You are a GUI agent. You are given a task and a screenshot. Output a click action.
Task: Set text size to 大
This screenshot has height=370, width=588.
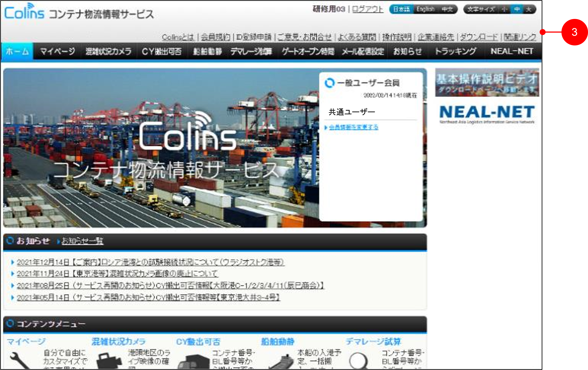528,9
